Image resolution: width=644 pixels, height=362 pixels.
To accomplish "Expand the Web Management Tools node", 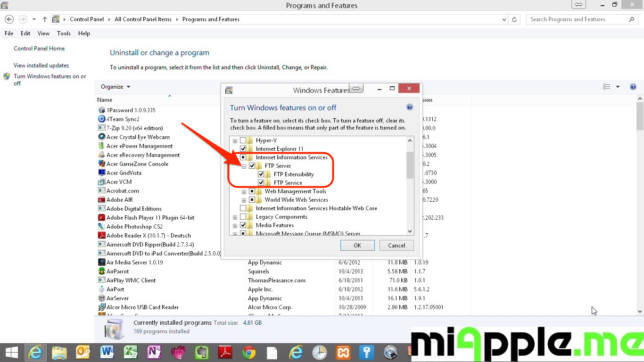I will (244, 192).
